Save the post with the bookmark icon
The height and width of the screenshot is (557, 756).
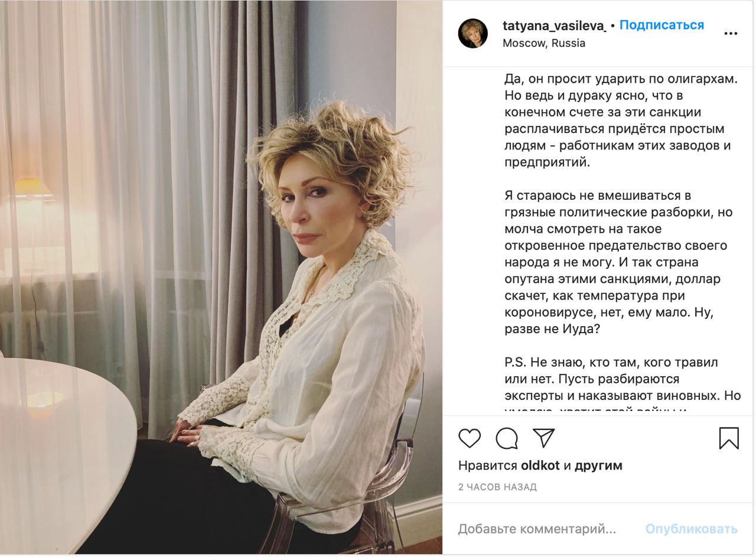(729, 438)
